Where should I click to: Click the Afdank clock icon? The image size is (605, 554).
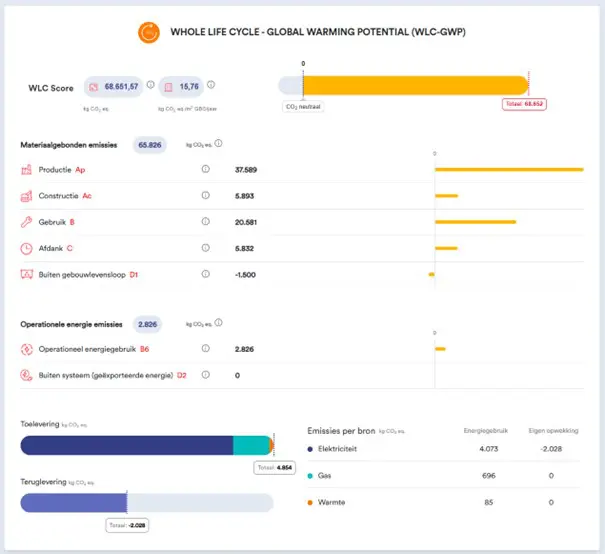(x=27, y=248)
